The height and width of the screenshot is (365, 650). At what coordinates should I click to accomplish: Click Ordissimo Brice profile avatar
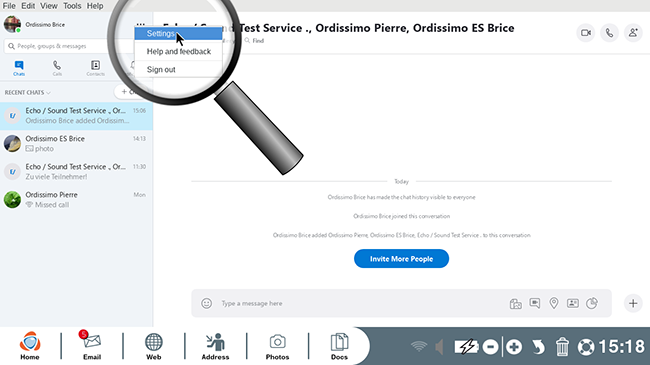click(12, 24)
